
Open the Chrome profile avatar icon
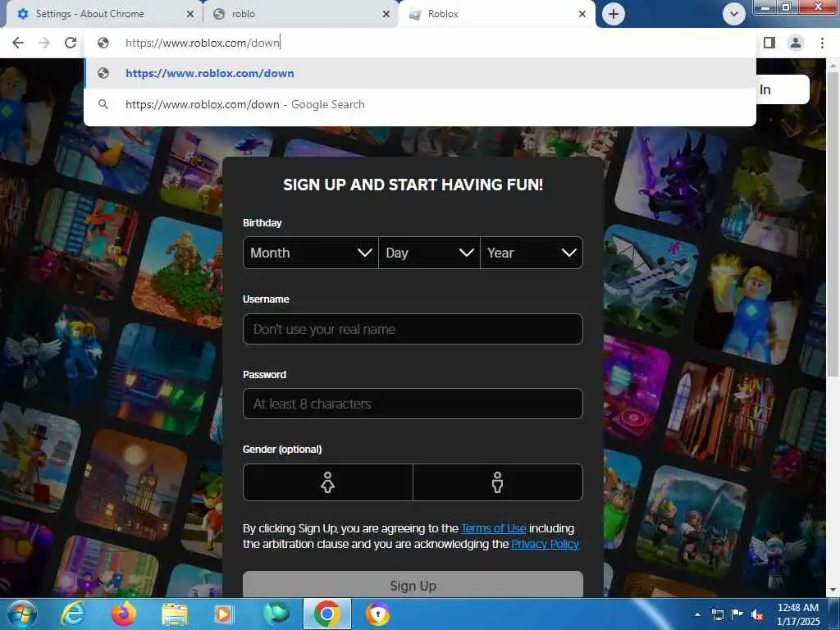[x=796, y=43]
